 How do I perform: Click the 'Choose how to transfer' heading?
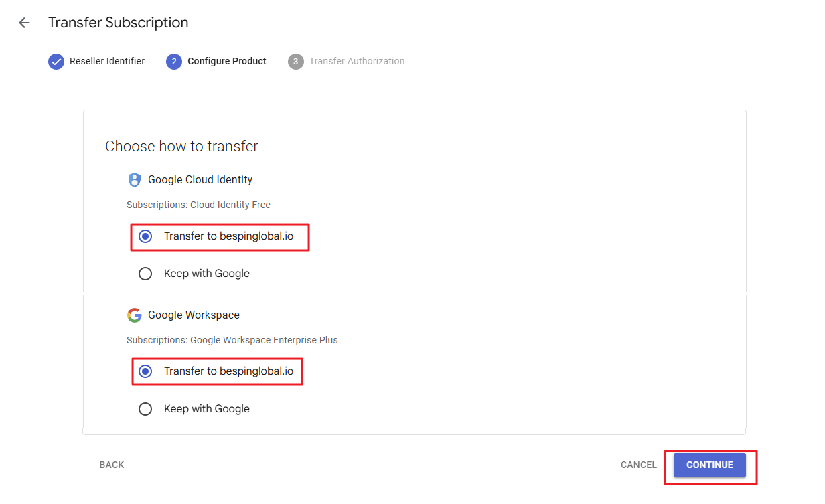[x=182, y=146]
